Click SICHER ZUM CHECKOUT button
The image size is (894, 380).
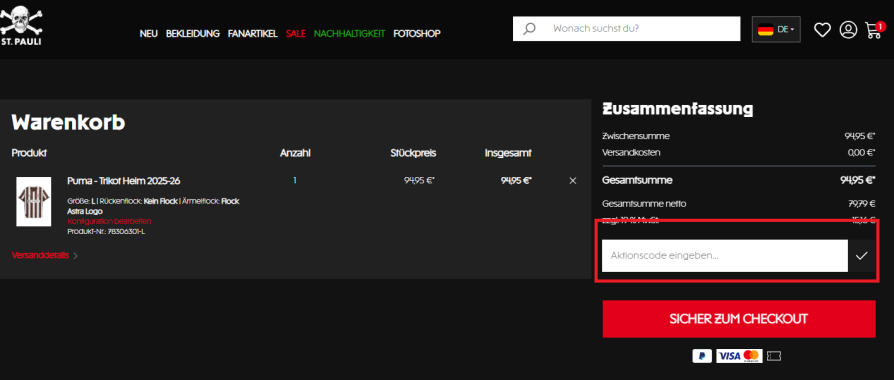click(738, 319)
